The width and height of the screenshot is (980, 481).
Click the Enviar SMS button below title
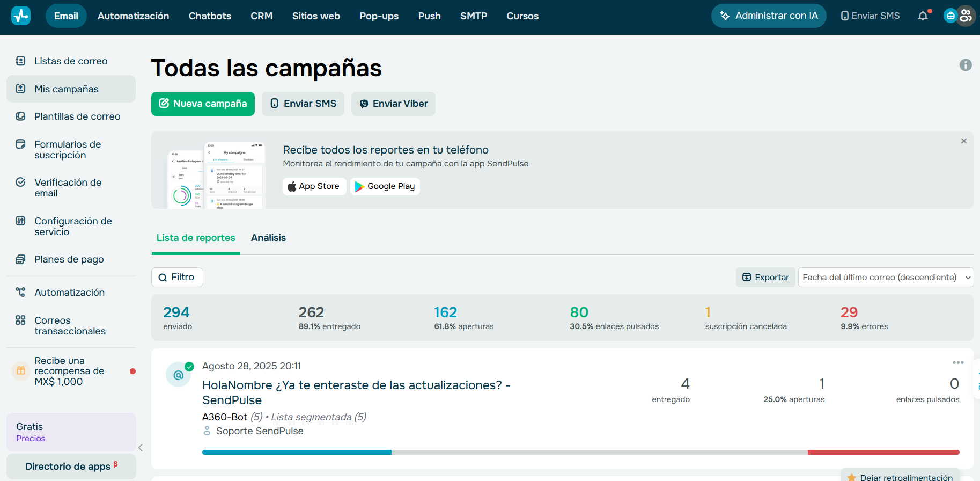[x=303, y=104]
